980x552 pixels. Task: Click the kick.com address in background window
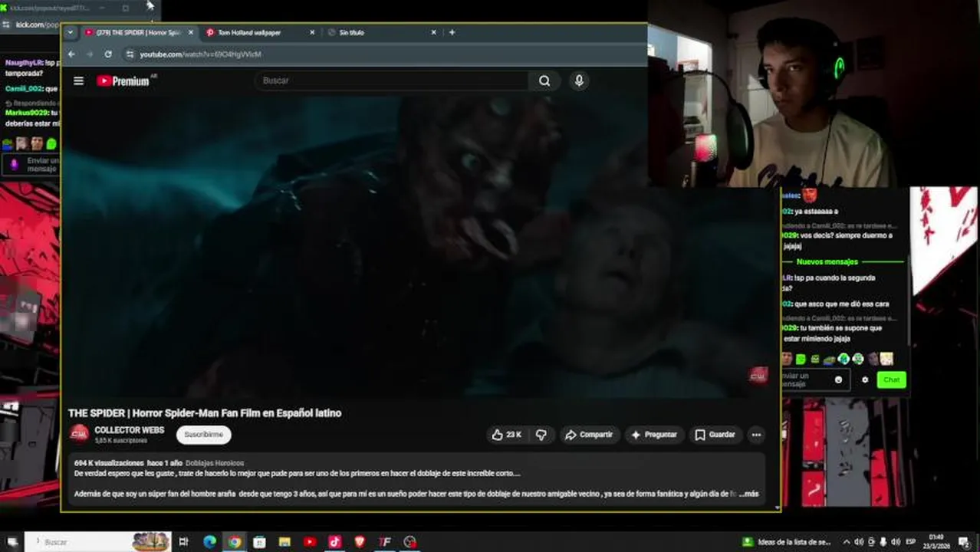tap(38, 25)
